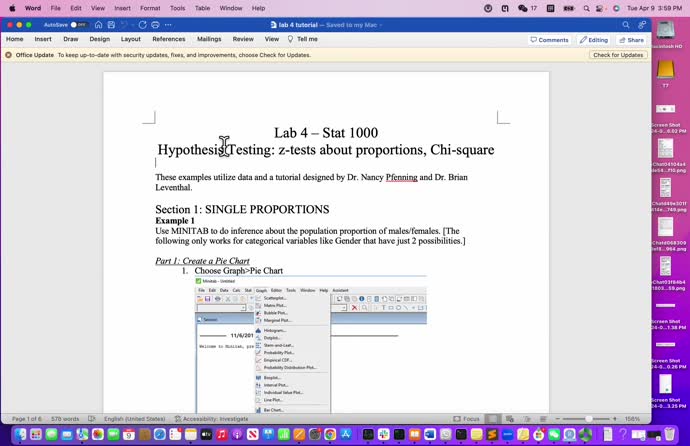690x446 pixels.
Task: Open Music app from the Dock
Action: click(x=222, y=435)
